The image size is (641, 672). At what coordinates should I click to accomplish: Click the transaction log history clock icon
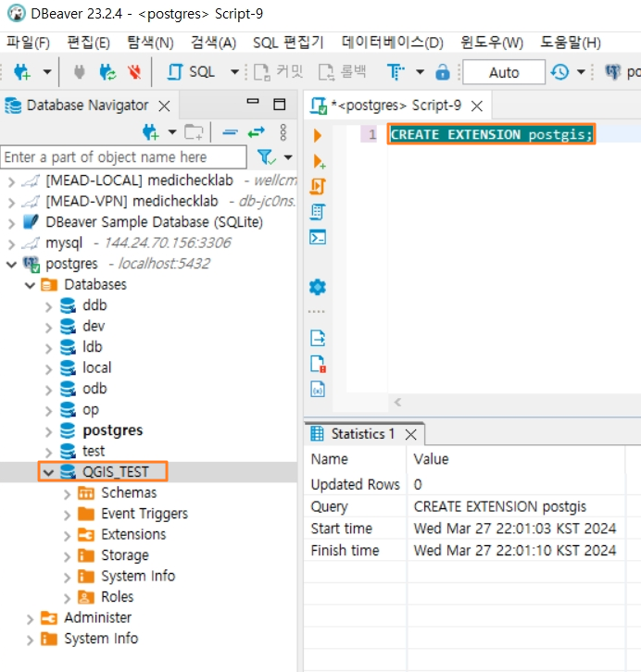pyautogui.click(x=559, y=72)
